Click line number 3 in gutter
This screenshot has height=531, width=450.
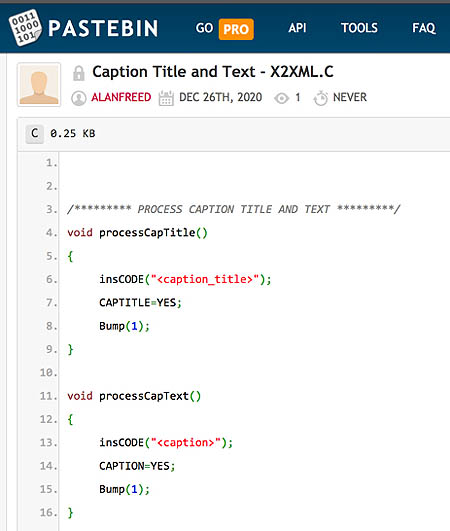coord(51,210)
